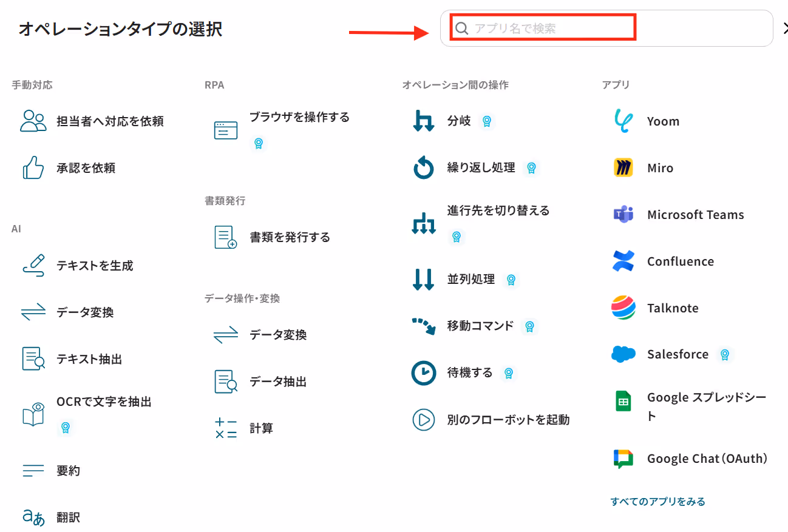Viewport: 788px width, 532px height.
Task: Click the premium badge next to Salesforce
Action: [724, 355]
